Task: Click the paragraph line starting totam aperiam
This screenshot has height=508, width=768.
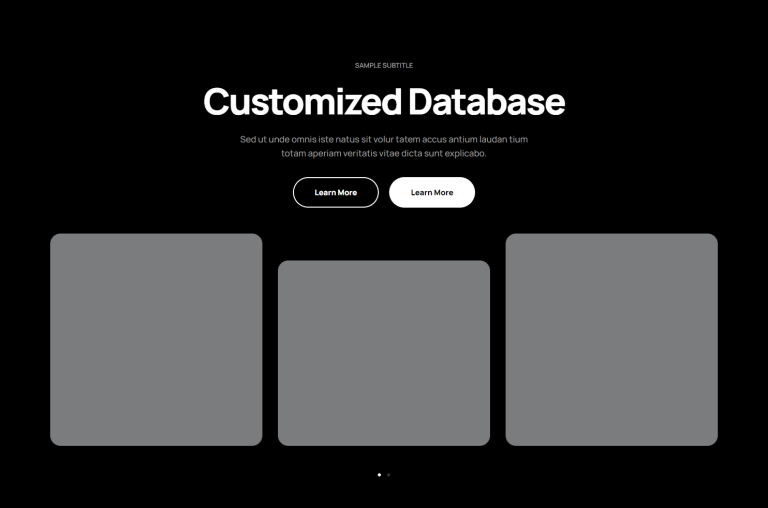Action: click(x=384, y=154)
